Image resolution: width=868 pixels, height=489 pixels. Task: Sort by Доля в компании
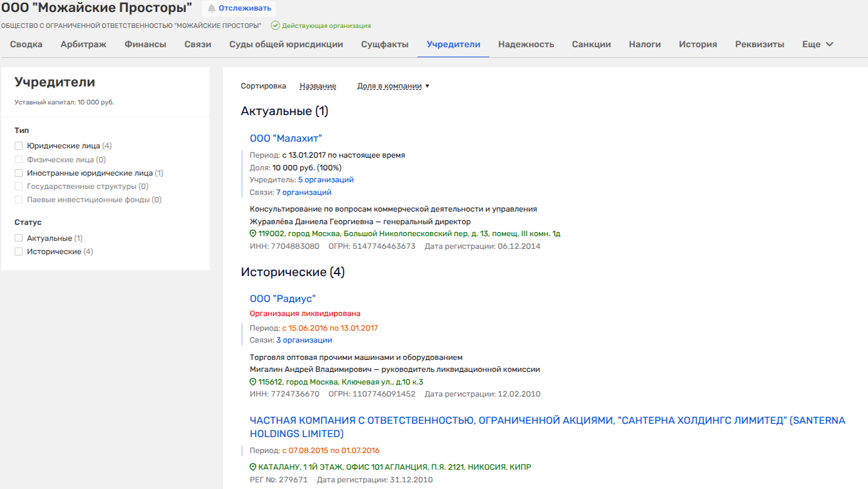(393, 86)
